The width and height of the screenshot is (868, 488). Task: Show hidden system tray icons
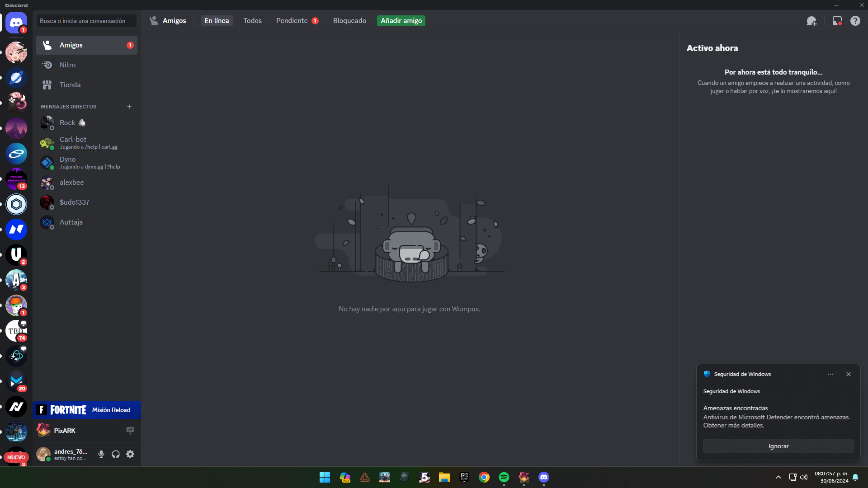point(778,477)
